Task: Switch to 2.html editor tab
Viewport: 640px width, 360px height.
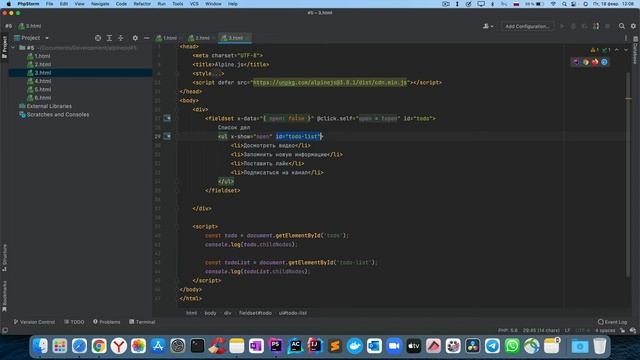Action: [200, 38]
